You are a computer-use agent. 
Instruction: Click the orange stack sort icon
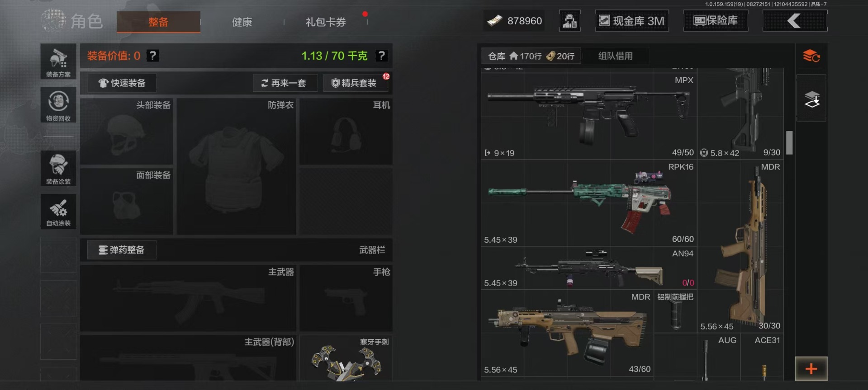(811, 56)
